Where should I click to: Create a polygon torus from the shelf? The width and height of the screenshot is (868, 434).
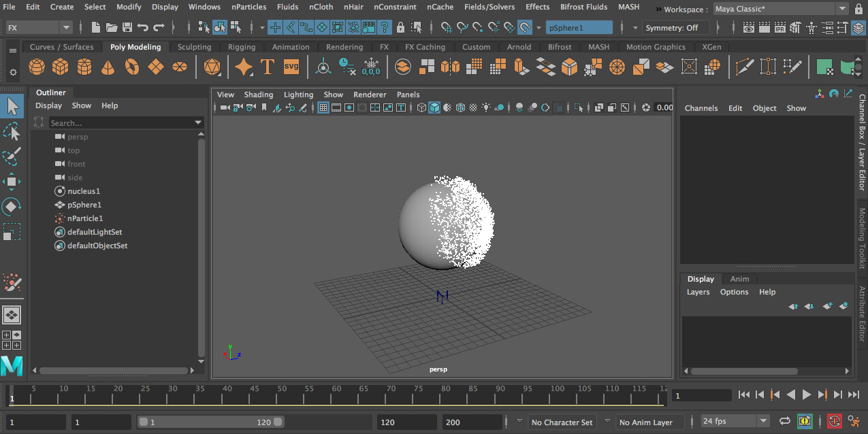click(x=130, y=67)
